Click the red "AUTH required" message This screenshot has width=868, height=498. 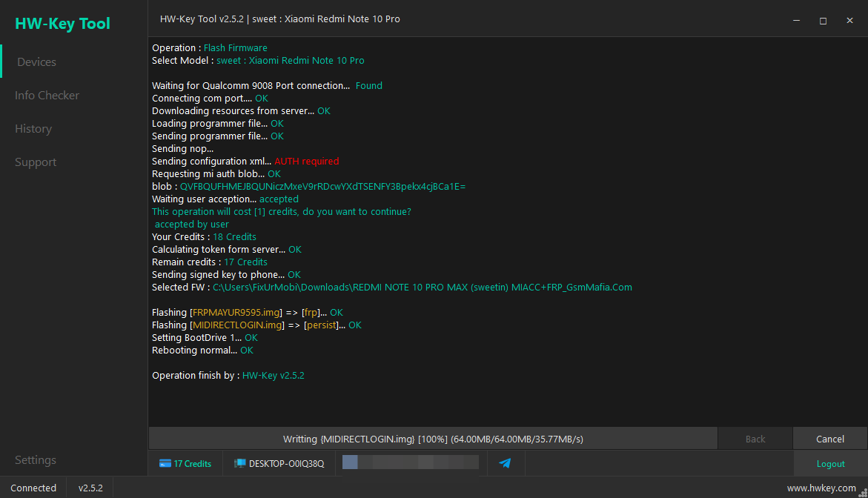tap(307, 162)
